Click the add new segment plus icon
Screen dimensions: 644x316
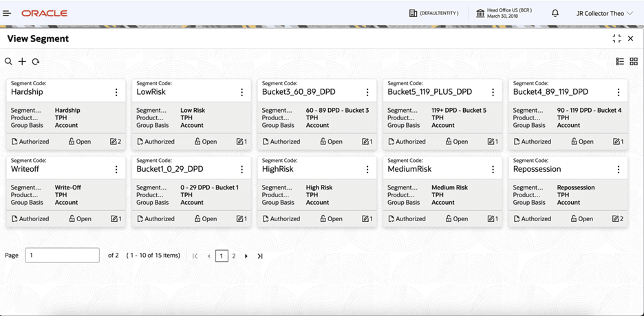22,62
